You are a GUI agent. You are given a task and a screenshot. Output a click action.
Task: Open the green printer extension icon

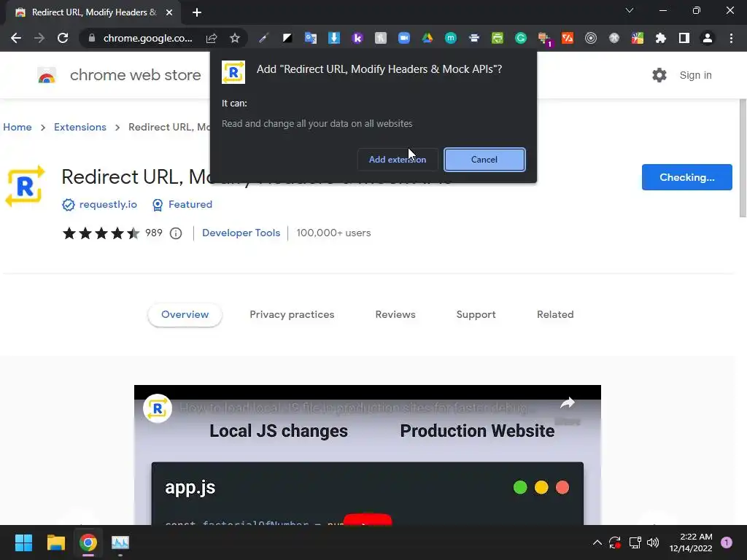point(498,38)
